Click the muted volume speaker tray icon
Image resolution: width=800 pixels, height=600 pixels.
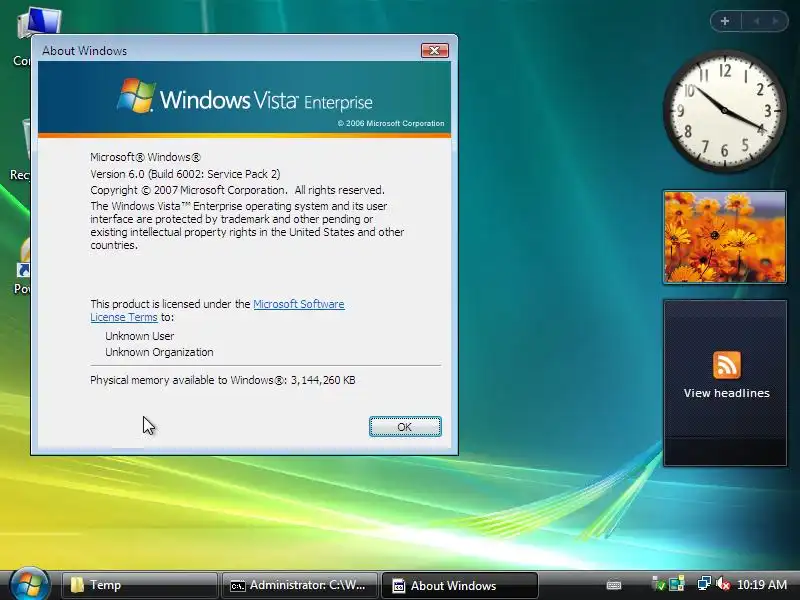pyautogui.click(x=722, y=584)
